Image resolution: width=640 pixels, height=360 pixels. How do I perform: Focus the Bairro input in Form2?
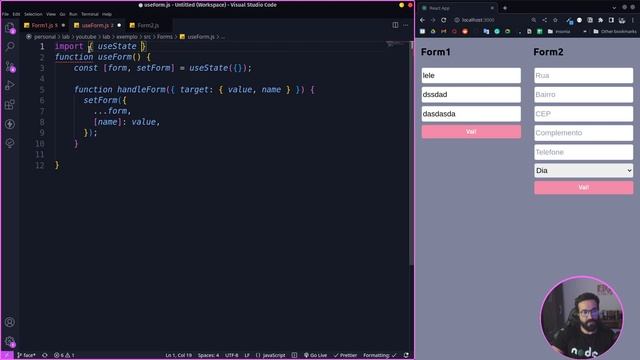pyautogui.click(x=583, y=95)
